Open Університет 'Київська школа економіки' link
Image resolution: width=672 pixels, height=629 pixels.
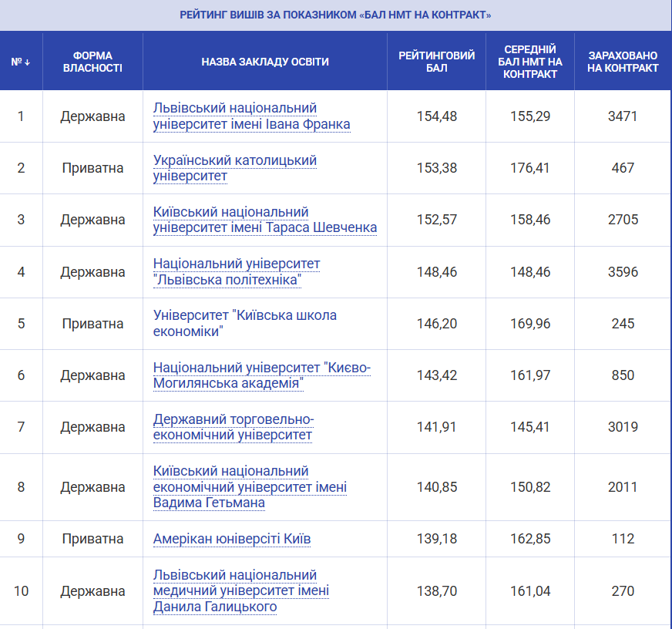(244, 323)
